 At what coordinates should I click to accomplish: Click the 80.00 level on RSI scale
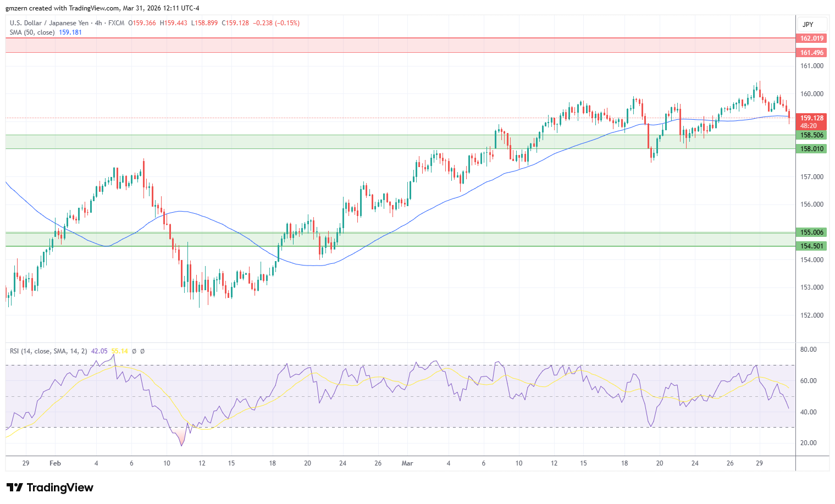click(x=809, y=350)
